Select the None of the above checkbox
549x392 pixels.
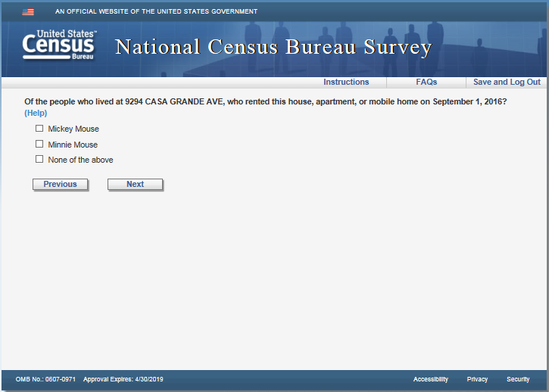tap(39, 160)
